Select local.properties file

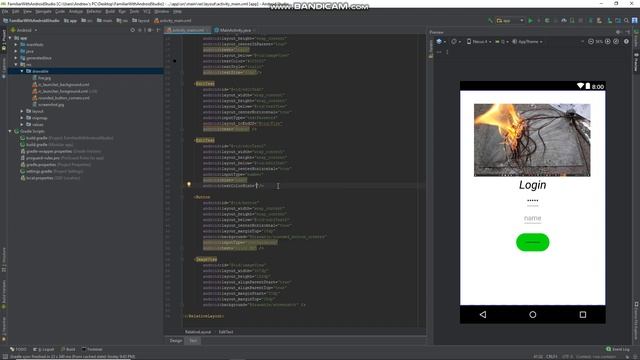[50, 178]
